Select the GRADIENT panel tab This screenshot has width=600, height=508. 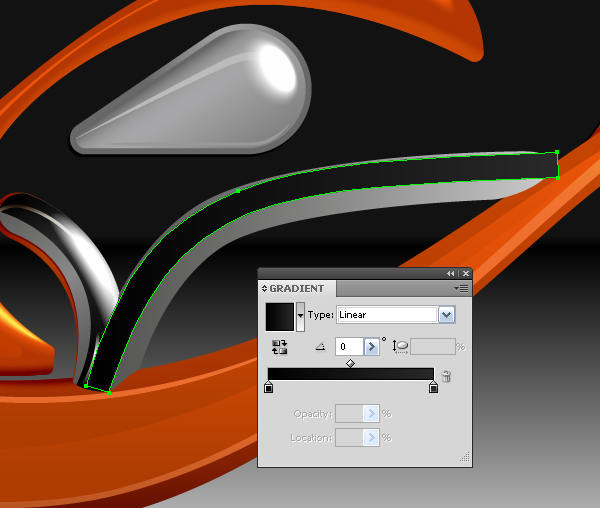coord(297,288)
